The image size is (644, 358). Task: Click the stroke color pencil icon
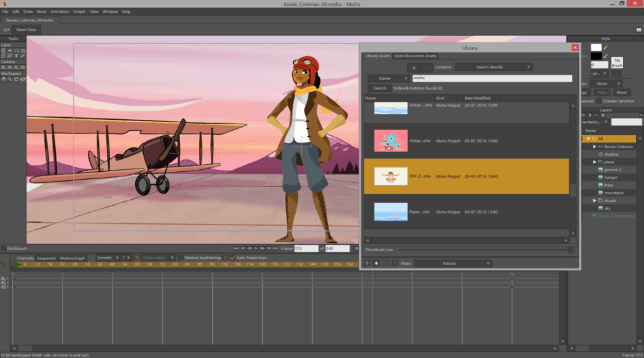pos(606,56)
